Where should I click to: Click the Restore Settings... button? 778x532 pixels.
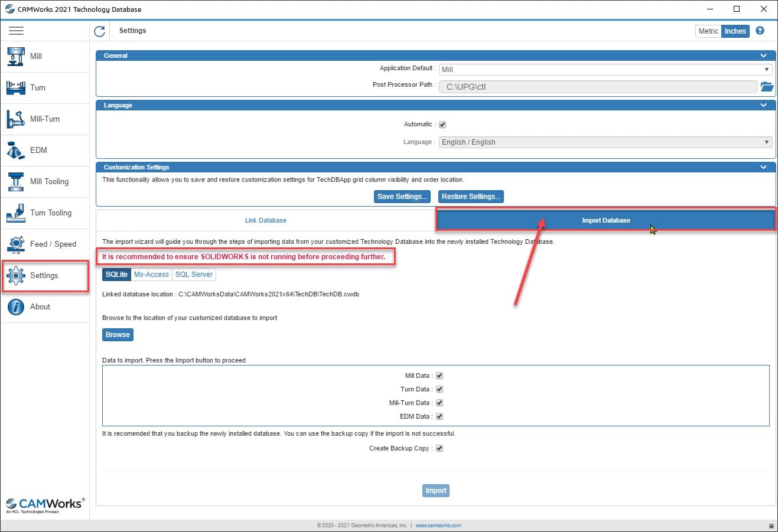tap(471, 197)
